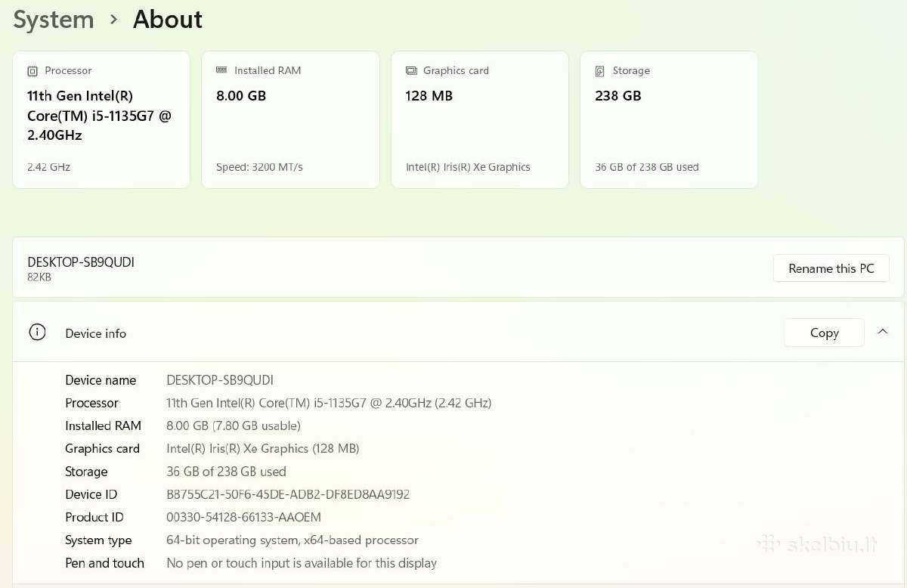Rename this PC button
This screenshot has height=588, width=907.
point(831,268)
